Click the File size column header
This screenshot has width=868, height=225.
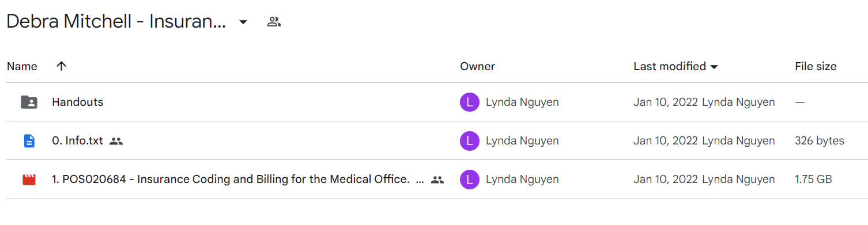pos(816,66)
